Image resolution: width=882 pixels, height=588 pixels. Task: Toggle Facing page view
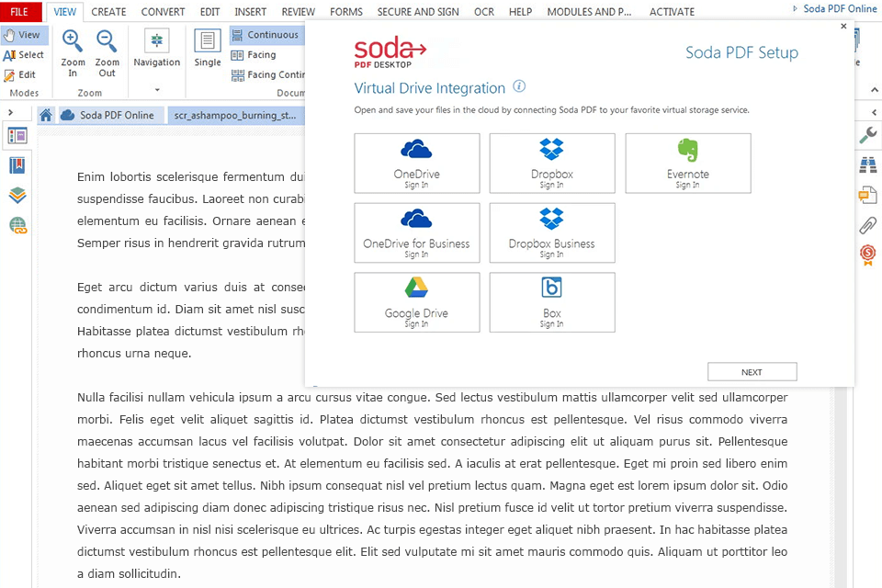[254, 54]
